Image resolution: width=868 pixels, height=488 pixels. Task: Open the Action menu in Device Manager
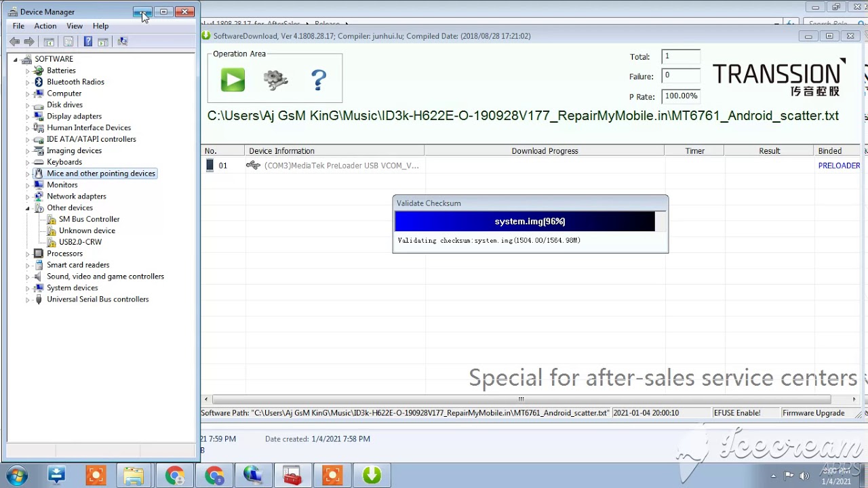coord(45,26)
